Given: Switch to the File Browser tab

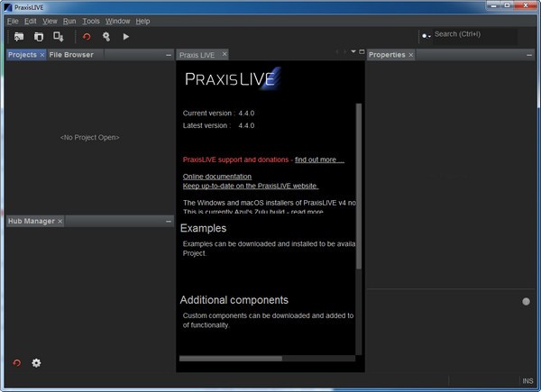Looking at the screenshot, I should click(x=71, y=55).
